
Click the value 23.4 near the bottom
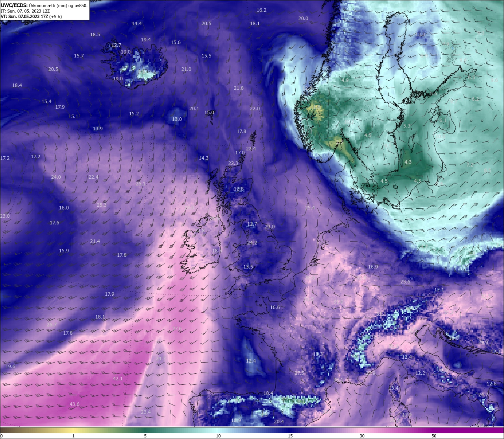click(146, 412)
